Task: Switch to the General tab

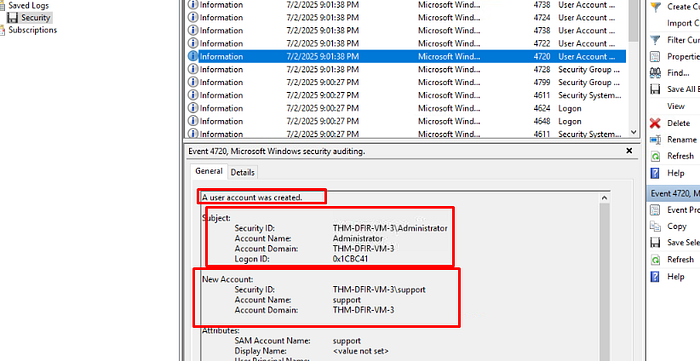Action: (208, 171)
